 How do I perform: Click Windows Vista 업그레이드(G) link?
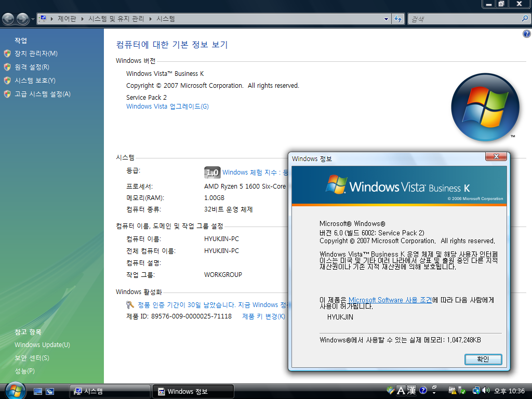point(167,107)
